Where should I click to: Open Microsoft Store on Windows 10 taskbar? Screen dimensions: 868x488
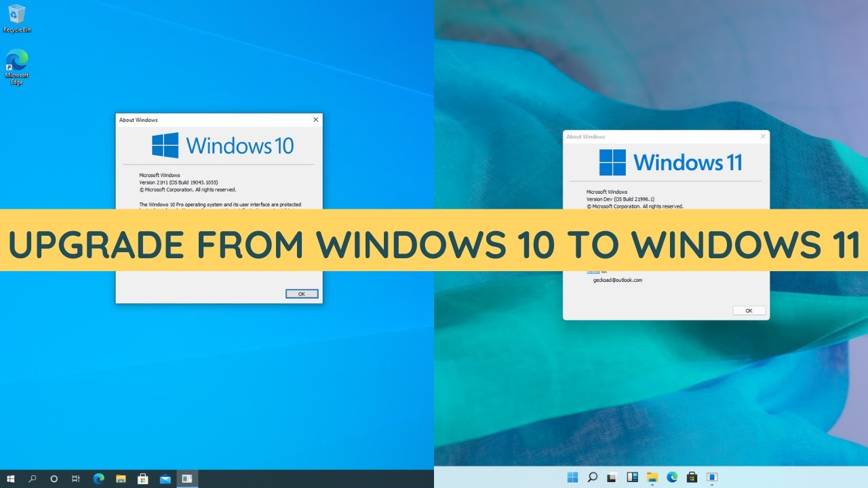tap(143, 479)
